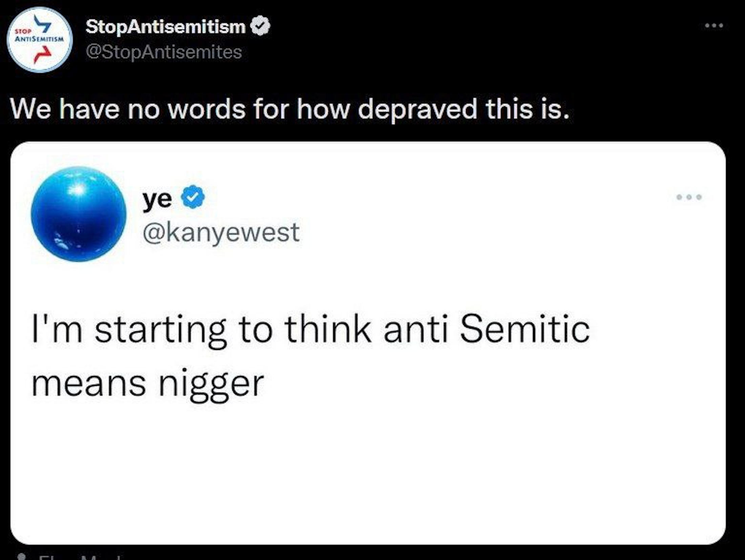Open the quoted tweet's three-dot menu

[689, 197]
